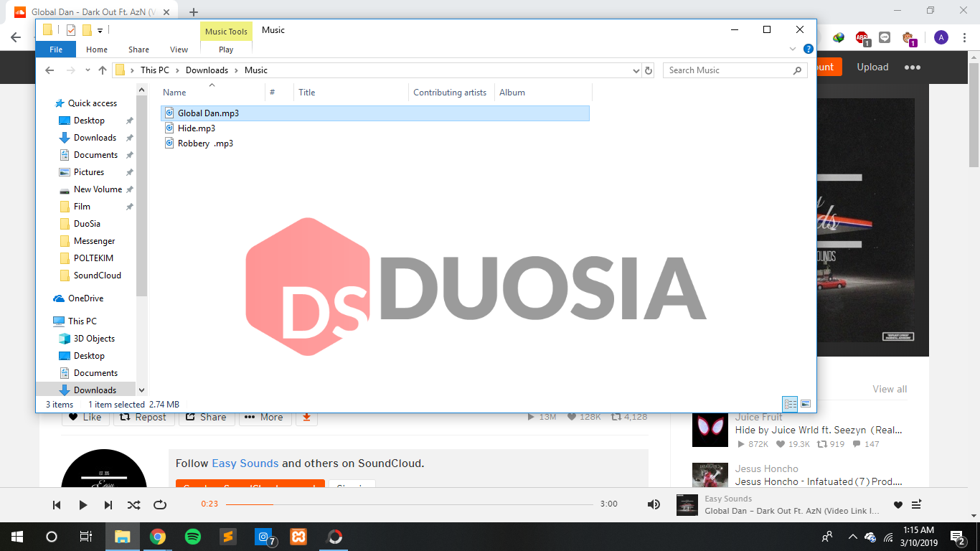Click the Properties icon in quick access toolbar
This screenshot has width=980, height=551.
(70, 30)
